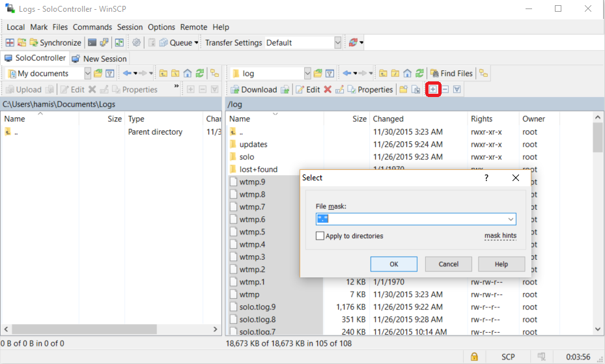Toggle the local directory tree icon
Image resolution: width=605 pixels, height=364 pixels.
click(214, 74)
